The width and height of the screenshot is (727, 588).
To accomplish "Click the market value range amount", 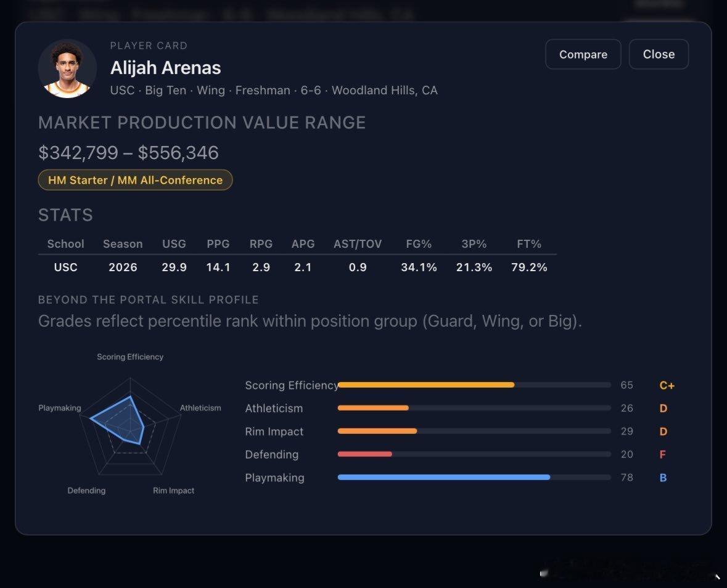I will (128, 152).
